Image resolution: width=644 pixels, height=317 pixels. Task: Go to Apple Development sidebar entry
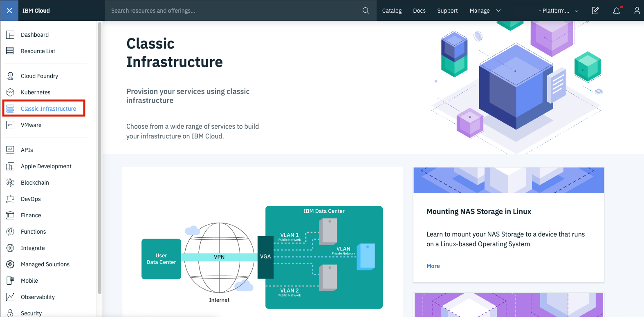click(x=46, y=166)
